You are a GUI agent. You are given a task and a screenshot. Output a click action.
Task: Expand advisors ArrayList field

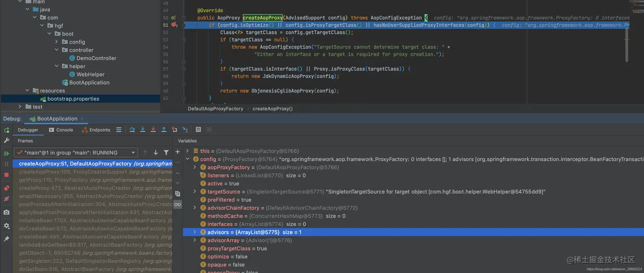point(195,232)
